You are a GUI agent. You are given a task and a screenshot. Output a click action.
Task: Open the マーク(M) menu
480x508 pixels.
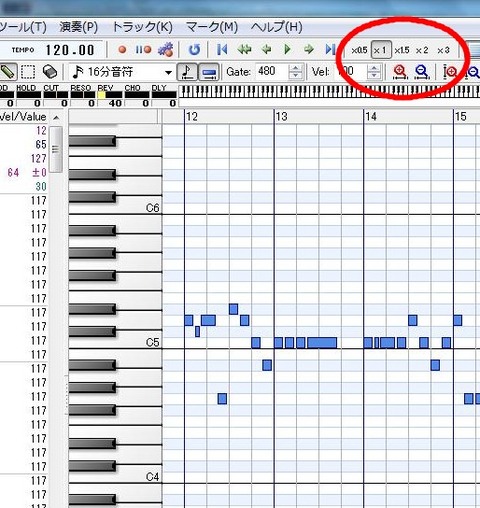pos(212,27)
